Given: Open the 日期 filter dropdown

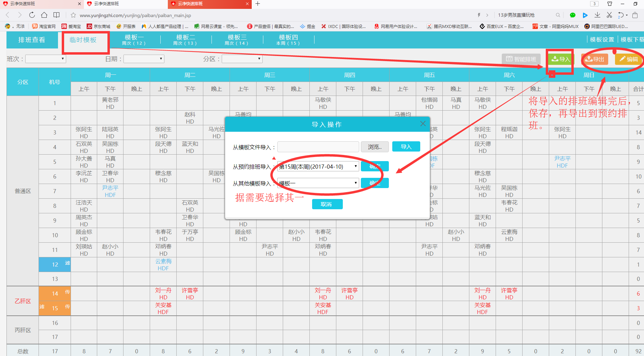Looking at the screenshot, I should coord(144,59).
